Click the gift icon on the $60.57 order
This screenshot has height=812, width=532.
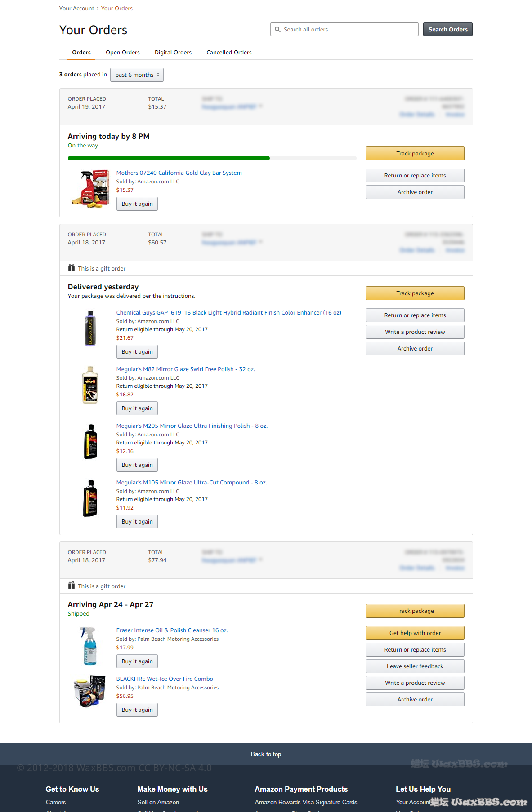point(72,268)
